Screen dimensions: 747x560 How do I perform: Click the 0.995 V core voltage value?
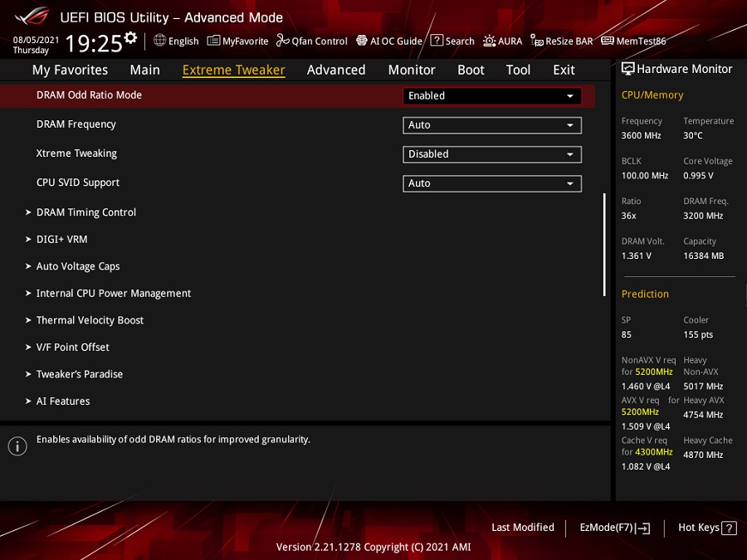698,176
